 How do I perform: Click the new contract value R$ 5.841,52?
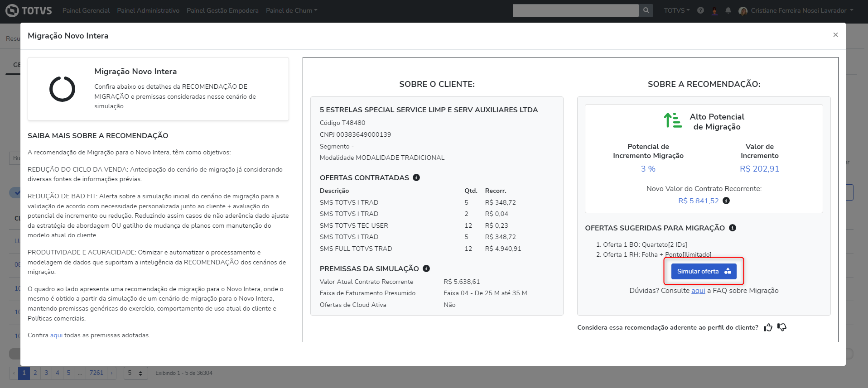698,201
